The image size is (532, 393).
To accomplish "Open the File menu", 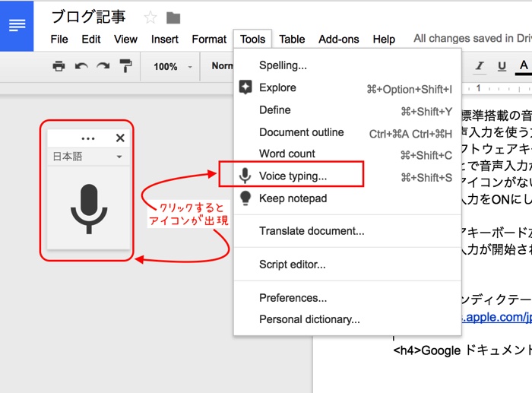I will click(59, 40).
